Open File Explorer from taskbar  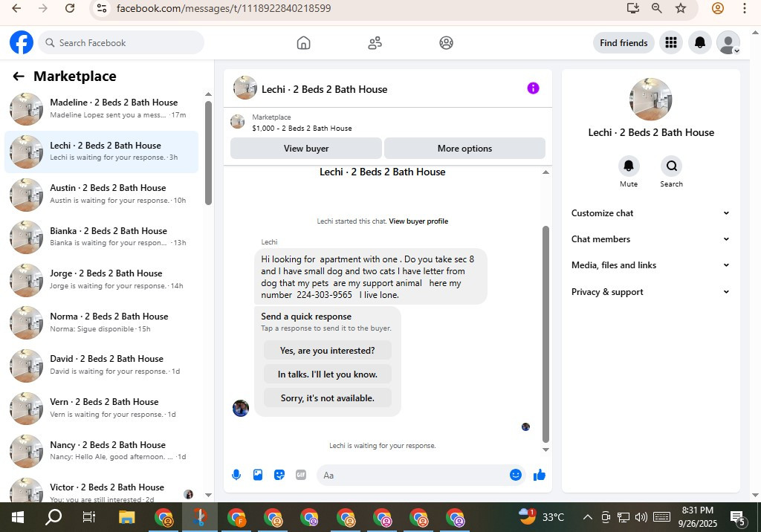tap(126, 517)
